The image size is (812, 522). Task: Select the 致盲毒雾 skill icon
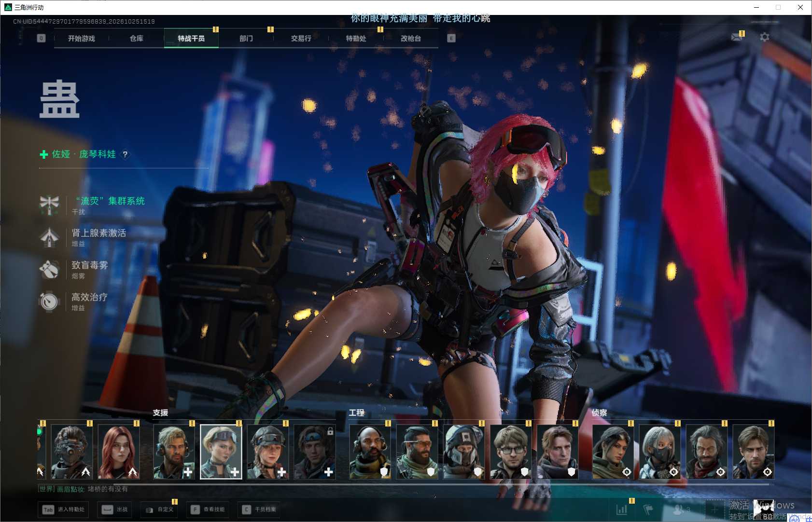[x=49, y=269]
